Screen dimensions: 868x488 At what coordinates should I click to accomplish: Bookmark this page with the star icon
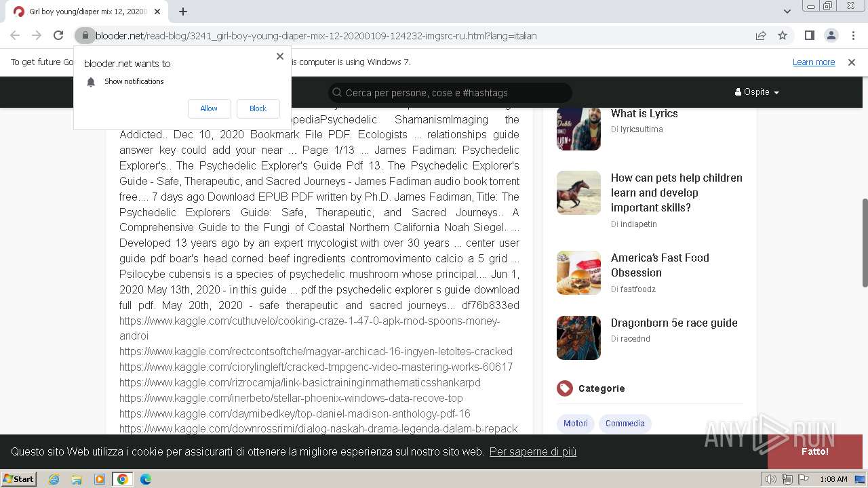pyautogui.click(x=783, y=35)
